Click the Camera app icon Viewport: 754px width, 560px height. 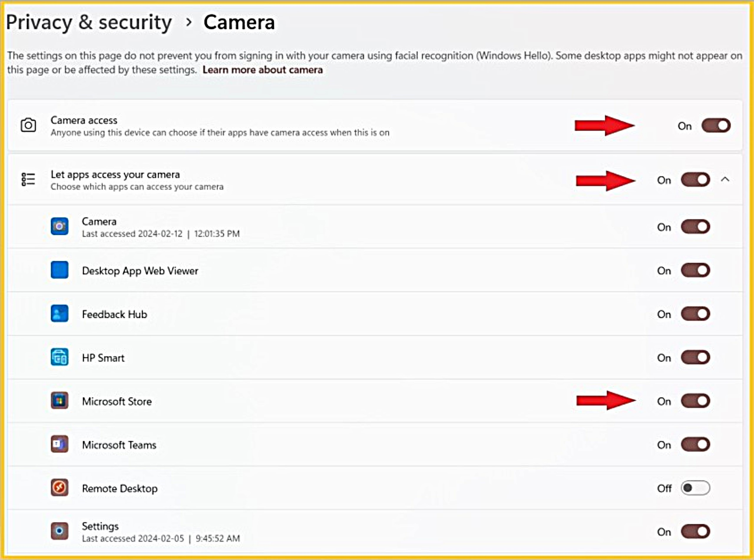tap(59, 226)
